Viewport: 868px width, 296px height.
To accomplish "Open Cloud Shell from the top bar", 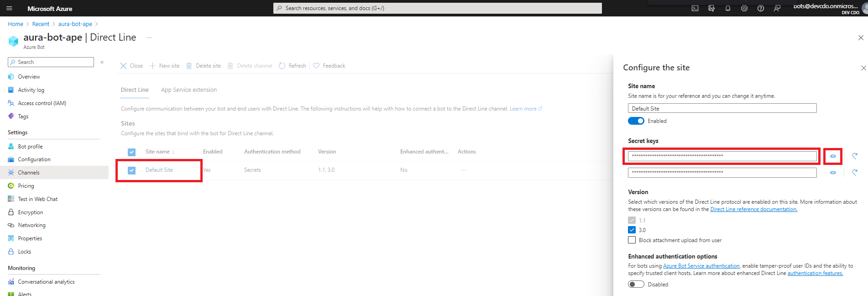I will 695,8.
